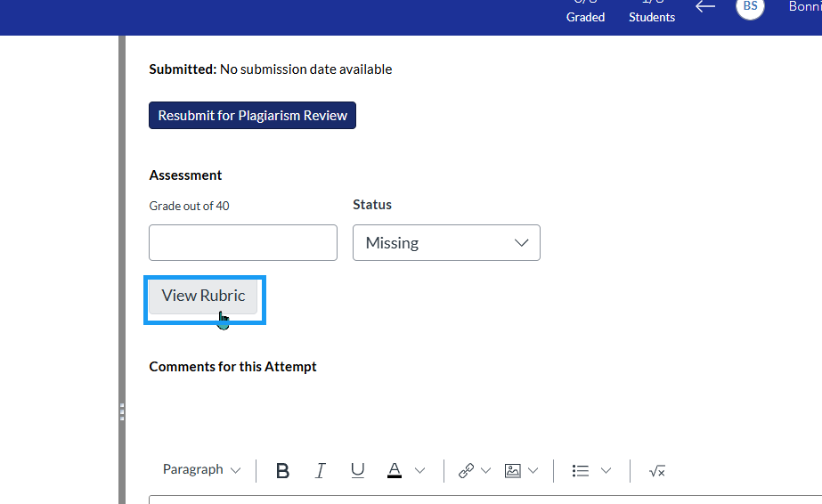Click the BS student avatar
Viewport: 822px width, 504px height.
(750, 6)
